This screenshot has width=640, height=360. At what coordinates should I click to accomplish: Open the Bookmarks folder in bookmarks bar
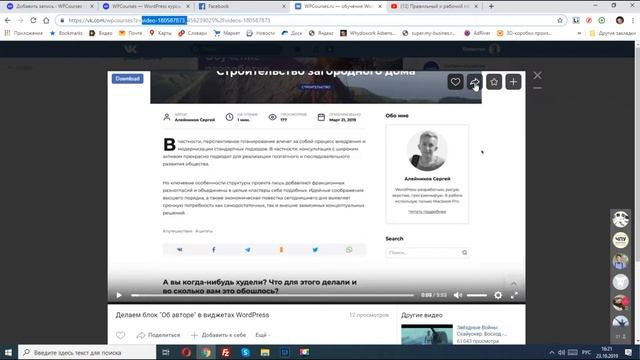click(x=66, y=33)
